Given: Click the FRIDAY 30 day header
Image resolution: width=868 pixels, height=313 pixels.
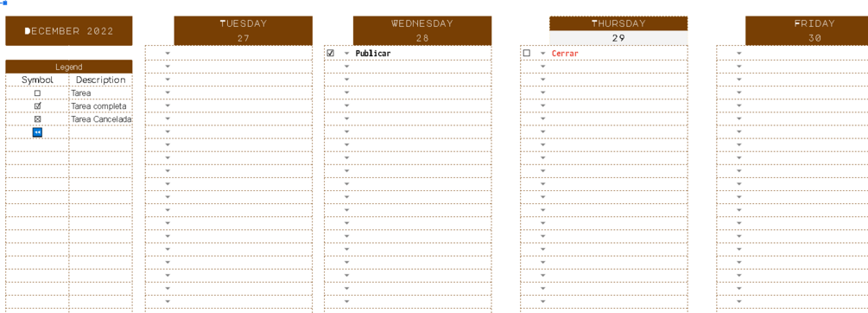Looking at the screenshot, I should (807, 30).
